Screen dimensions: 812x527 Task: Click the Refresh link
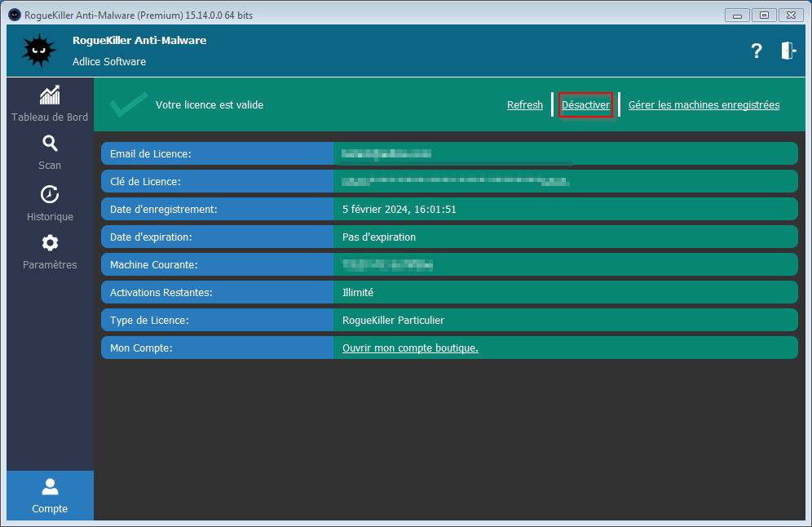pyautogui.click(x=524, y=104)
